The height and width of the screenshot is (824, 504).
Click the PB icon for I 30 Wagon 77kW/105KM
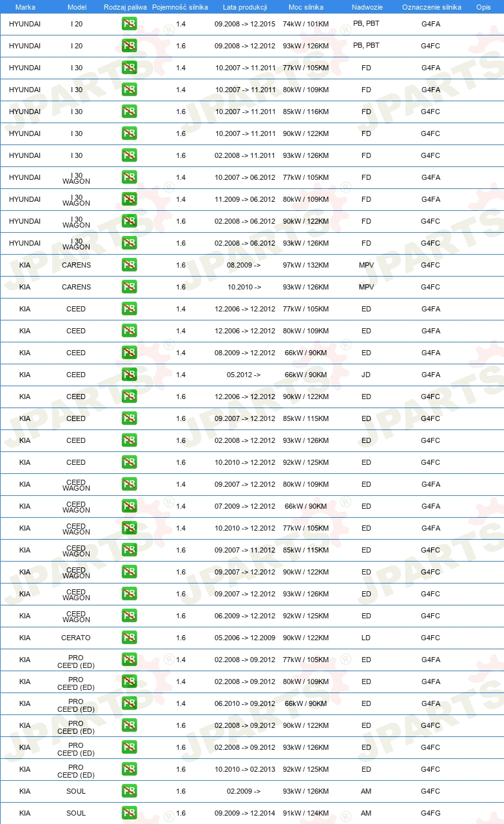[x=129, y=177]
